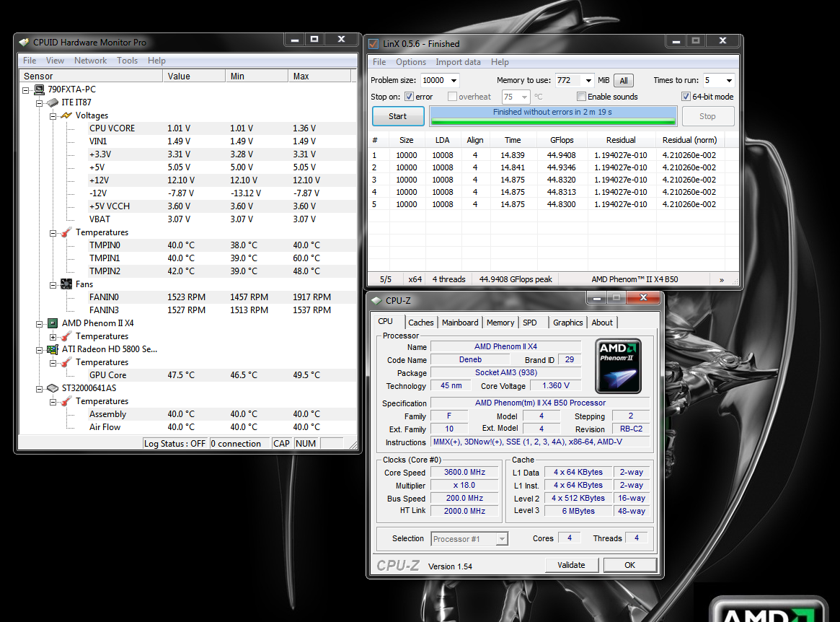Click the GFlops column header in LinX

(562, 140)
